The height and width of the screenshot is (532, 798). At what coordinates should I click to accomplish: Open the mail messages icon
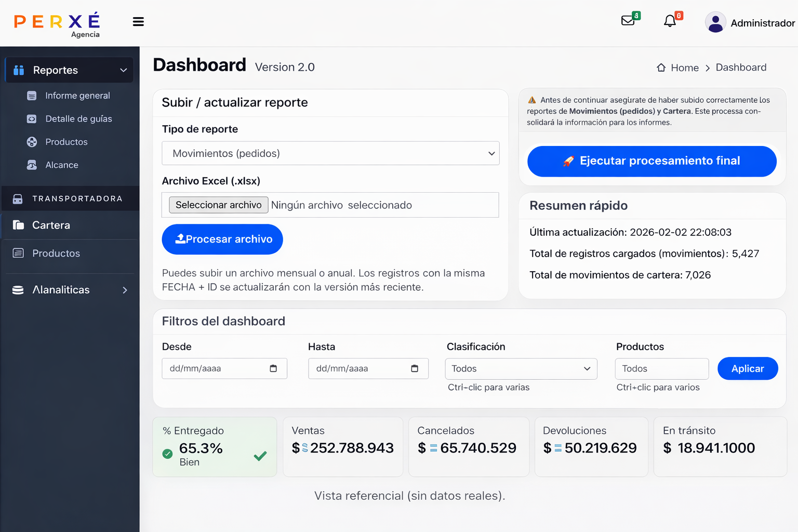(x=628, y=21)
